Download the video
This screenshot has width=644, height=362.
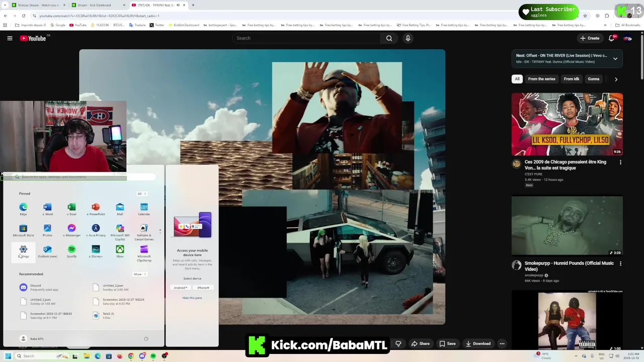point(478,344)
